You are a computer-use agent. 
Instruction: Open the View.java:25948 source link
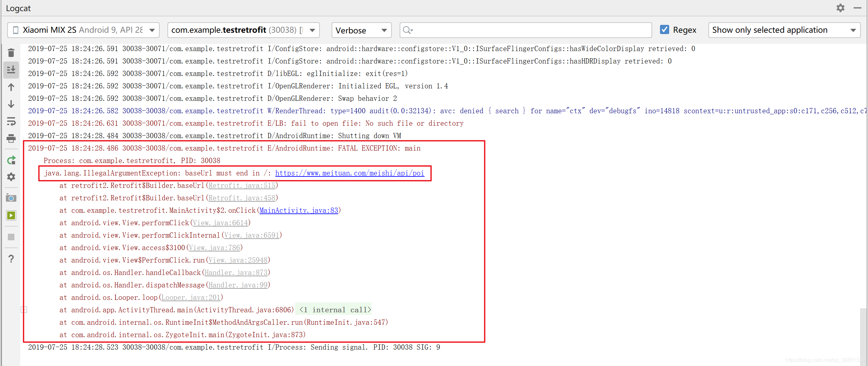(x=237, y=260)
